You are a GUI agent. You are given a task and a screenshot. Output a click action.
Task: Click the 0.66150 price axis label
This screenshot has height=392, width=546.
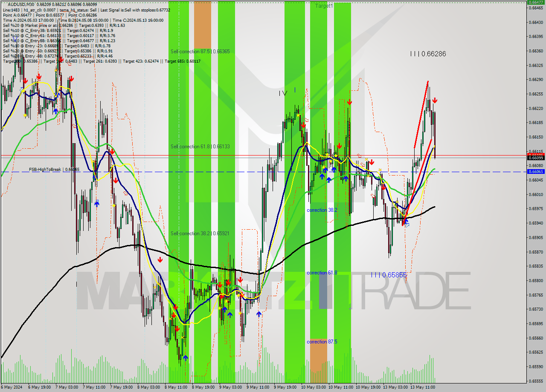pos(536,137)
